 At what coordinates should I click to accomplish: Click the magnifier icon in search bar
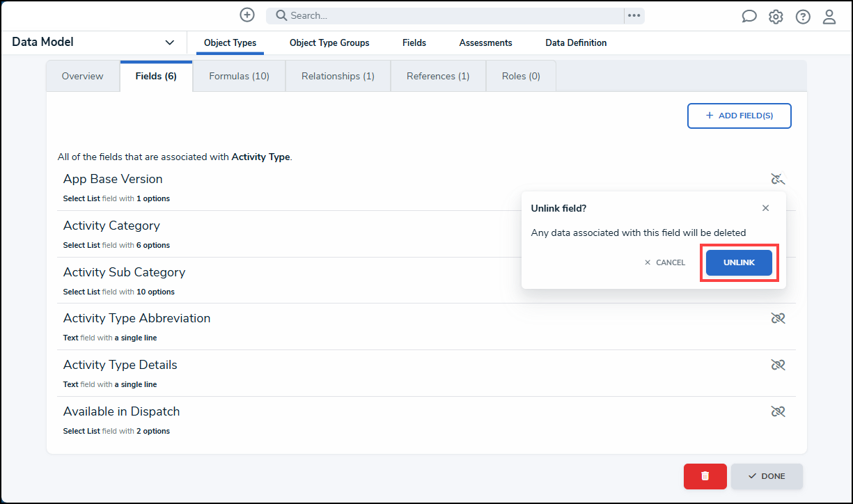point(281,15)
